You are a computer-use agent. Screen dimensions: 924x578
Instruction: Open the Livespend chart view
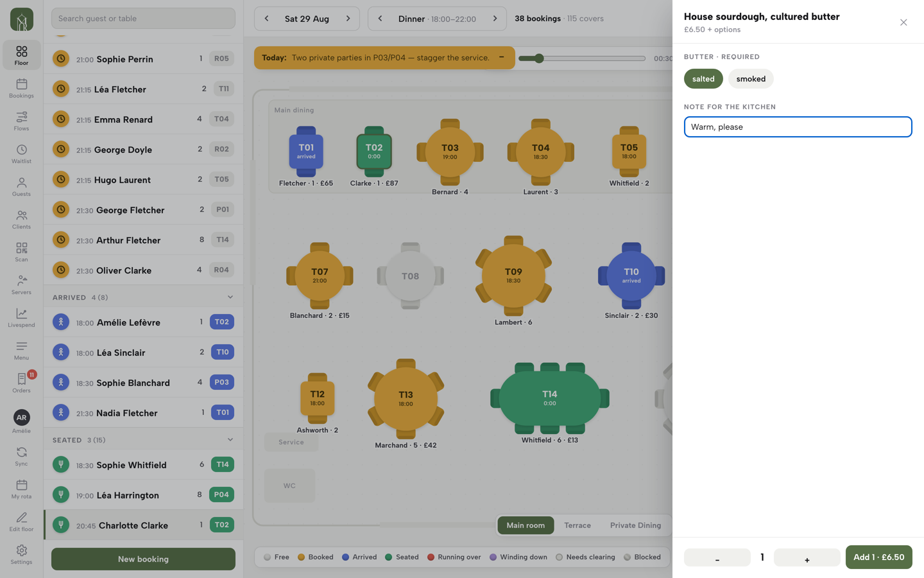coord(21,317)
